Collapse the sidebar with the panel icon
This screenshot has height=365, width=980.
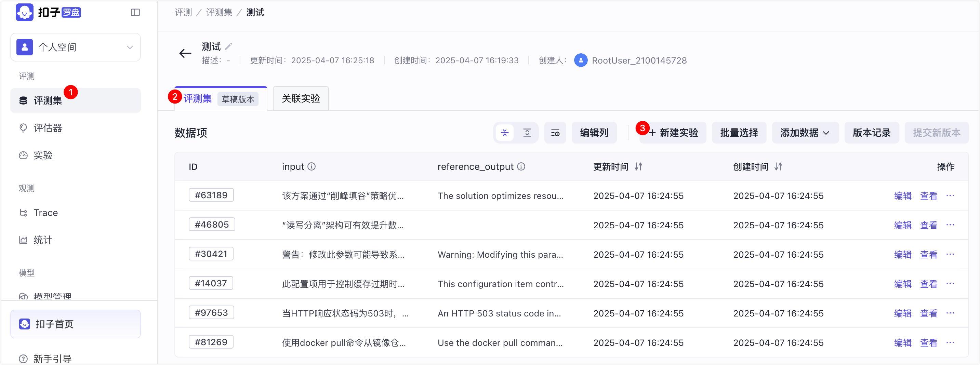pyautogui.click(x=135, y=13)
